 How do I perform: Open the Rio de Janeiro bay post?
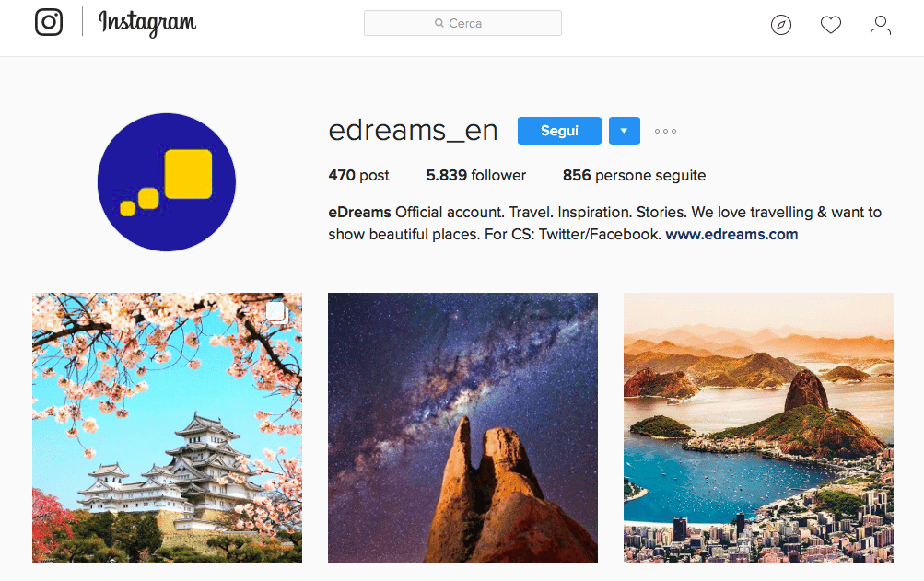click(x=758, y=428)
